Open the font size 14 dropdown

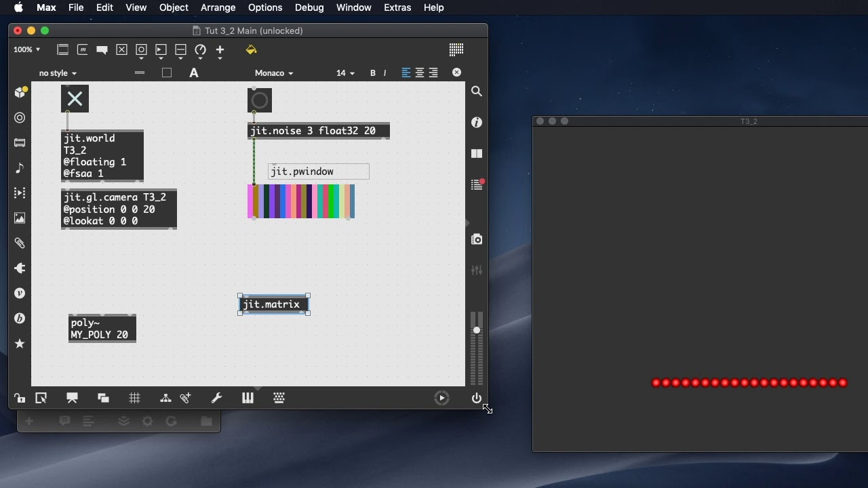coord(345,73)
